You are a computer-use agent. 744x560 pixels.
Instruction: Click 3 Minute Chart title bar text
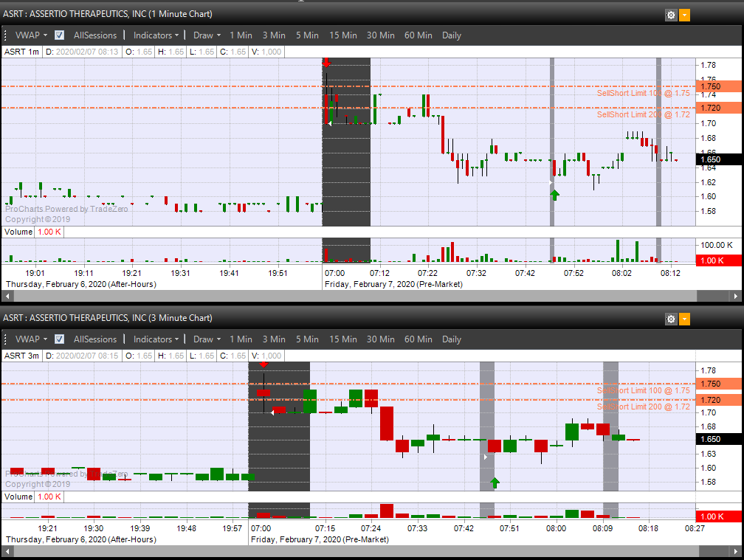[108, 318]
